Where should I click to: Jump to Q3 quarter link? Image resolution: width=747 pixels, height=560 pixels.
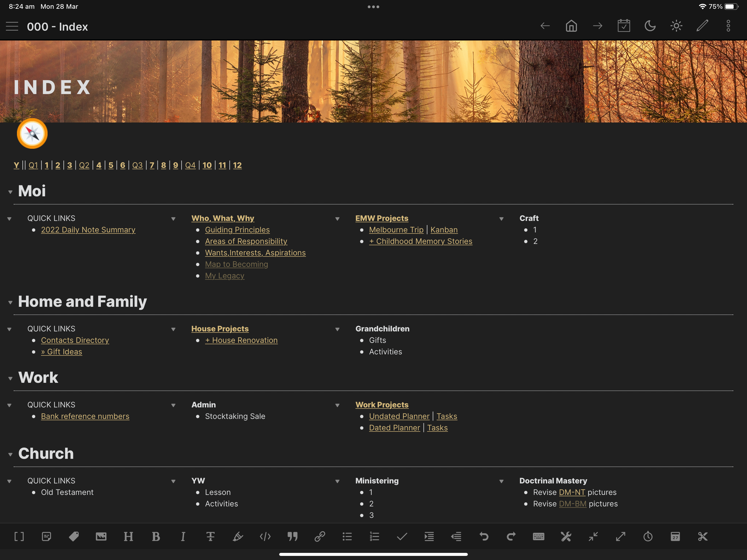[x=137, y=165]
